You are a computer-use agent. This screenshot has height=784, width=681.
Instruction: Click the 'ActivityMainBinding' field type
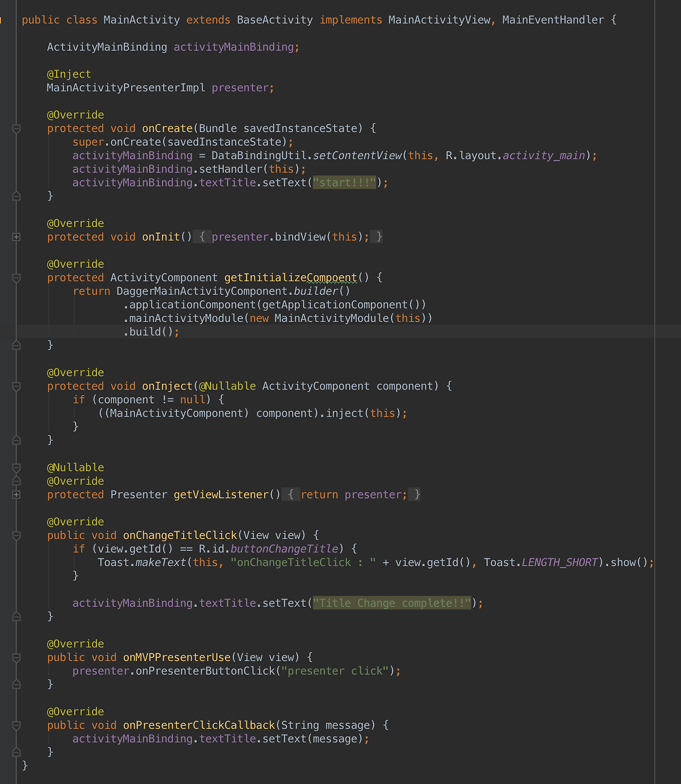[107, 47]
